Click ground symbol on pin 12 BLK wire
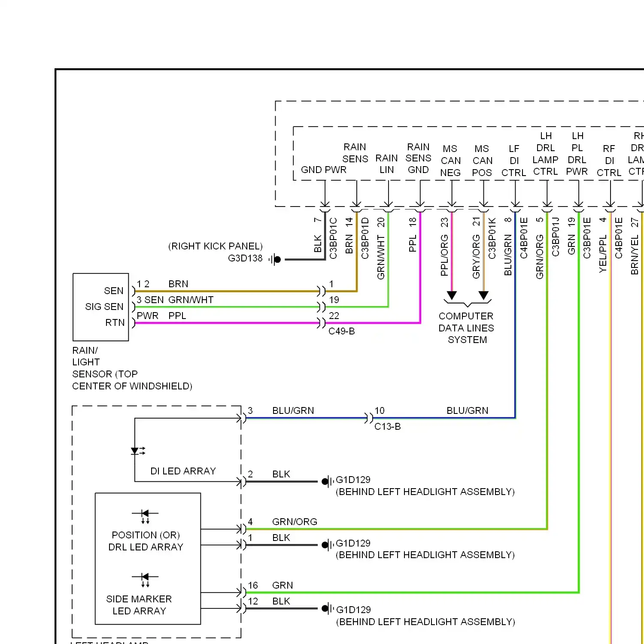The image size is (644, 644). pos(328,608)
